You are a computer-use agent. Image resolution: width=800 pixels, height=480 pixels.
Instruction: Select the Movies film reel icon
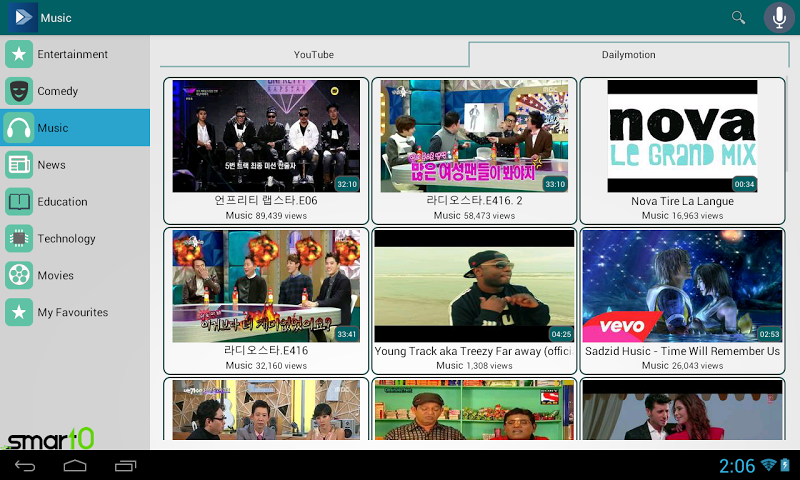(19, 275)
